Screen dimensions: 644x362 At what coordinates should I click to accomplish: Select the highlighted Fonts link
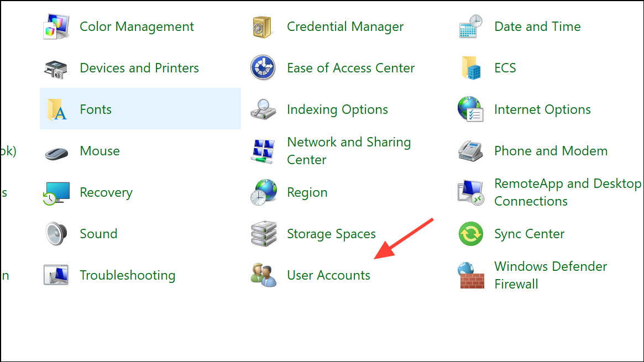pos(96,109)
